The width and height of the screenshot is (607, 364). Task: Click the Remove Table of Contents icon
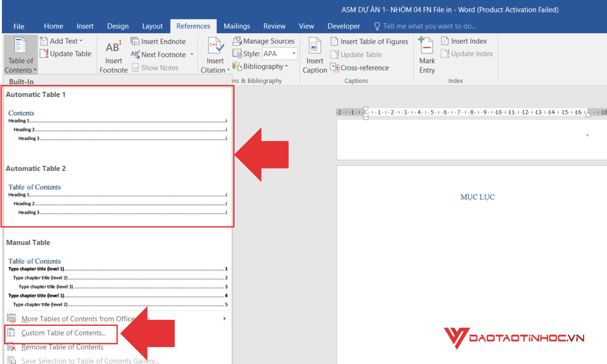click(11, 347)
